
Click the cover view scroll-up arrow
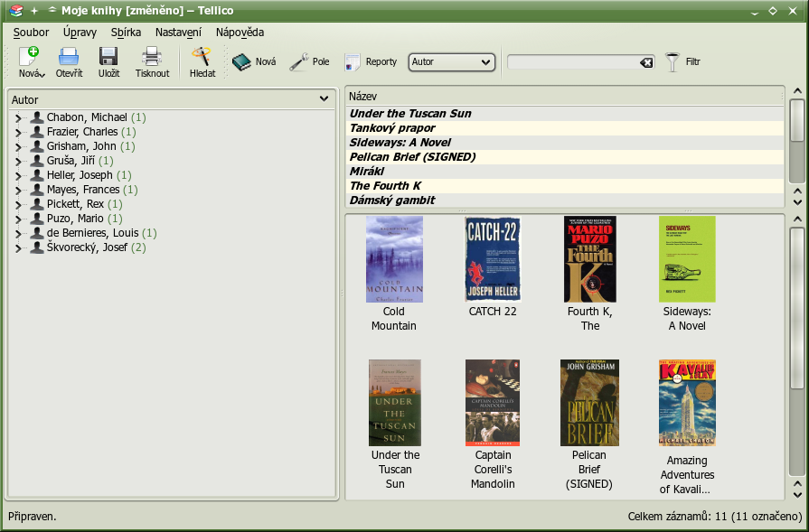[x=797, y=219]
